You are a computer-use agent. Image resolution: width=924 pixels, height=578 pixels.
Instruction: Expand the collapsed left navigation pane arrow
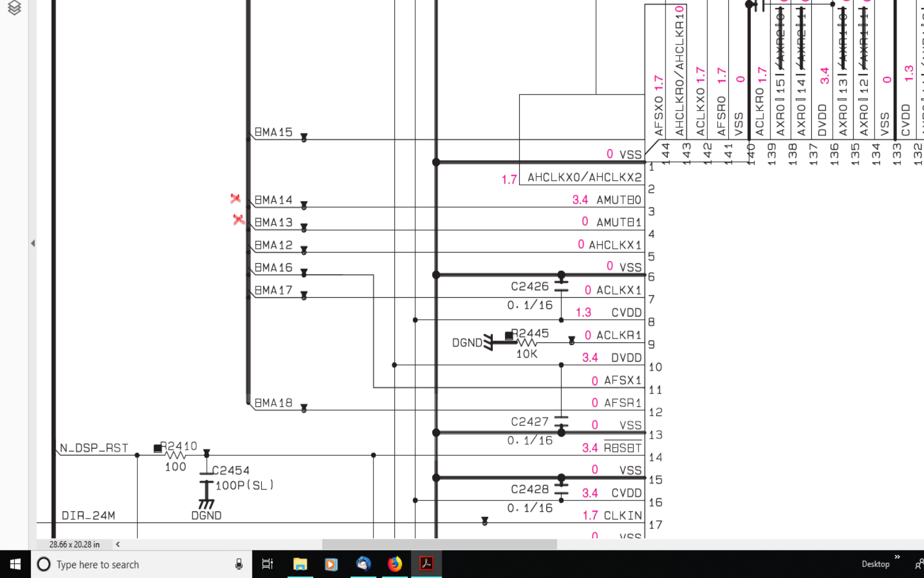(x=33, y=243)
